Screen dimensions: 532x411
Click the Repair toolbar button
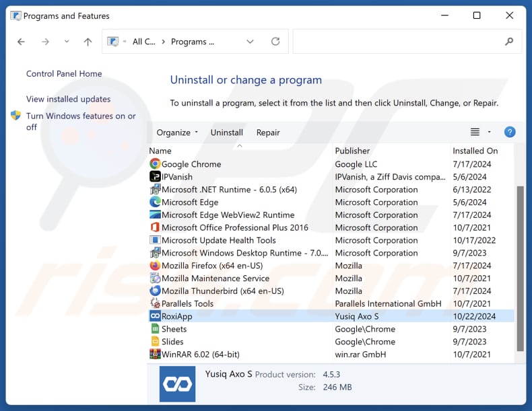click(268, 133)
